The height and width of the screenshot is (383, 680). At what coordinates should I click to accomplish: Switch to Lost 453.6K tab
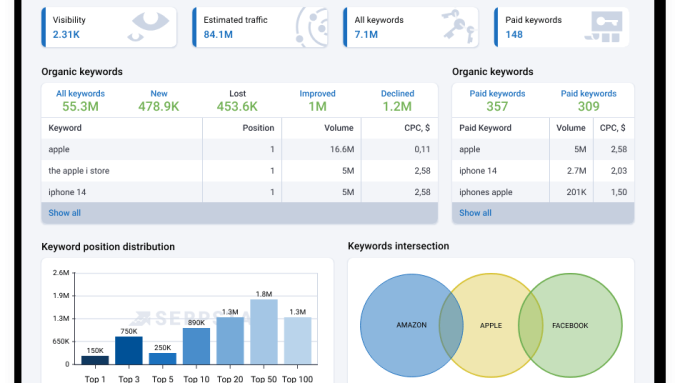click(x=237, y=101)
